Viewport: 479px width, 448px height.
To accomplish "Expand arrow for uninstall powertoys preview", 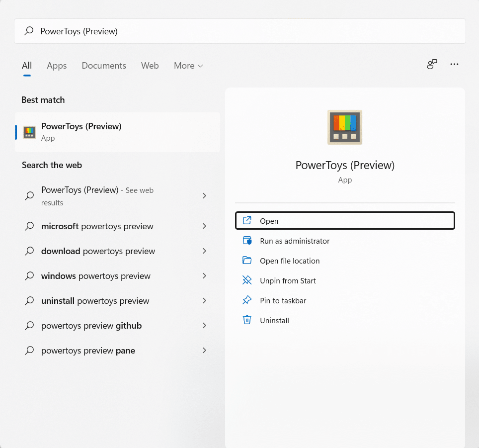I will point(204,301).
